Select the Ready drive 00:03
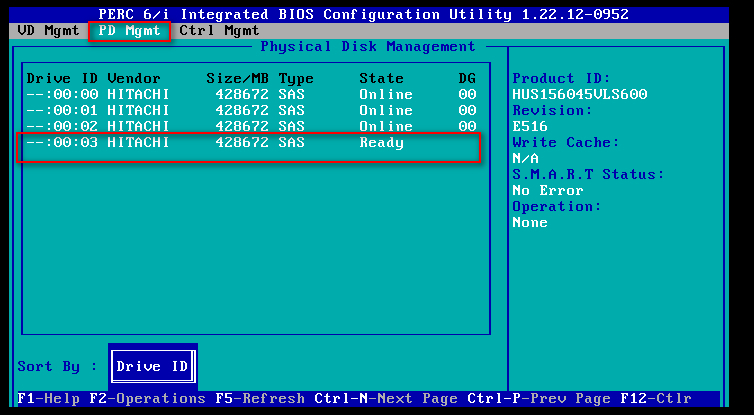This screenshot has height=415, width=754. coord(250,143)
